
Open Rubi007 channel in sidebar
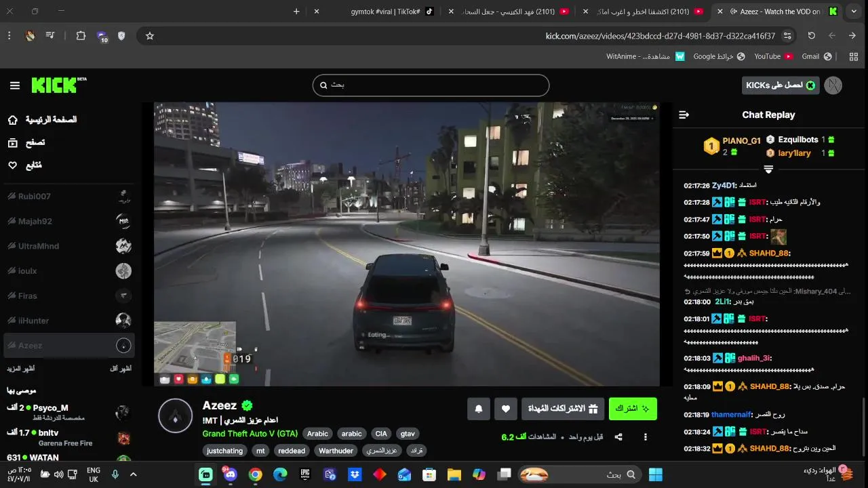[x=68, y=197]
